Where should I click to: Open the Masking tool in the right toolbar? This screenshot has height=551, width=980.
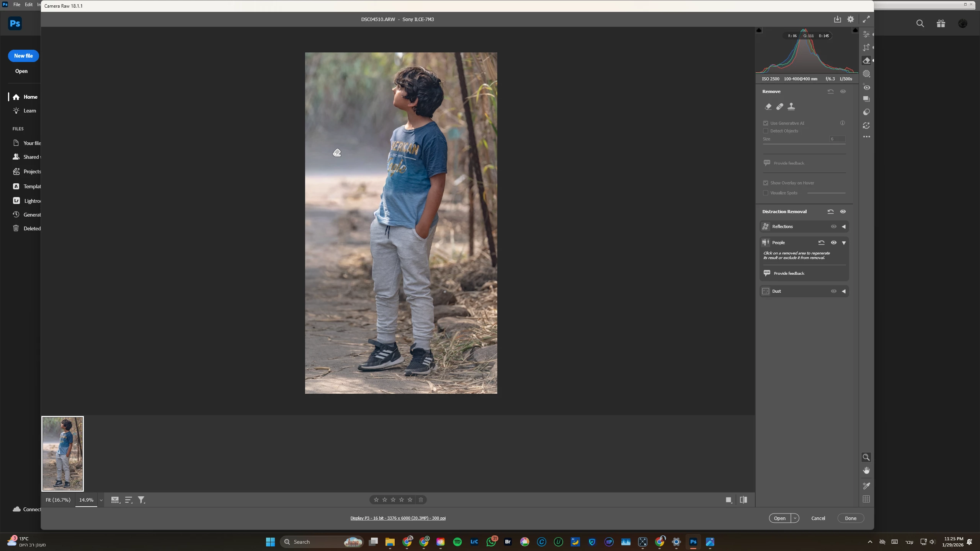(866, 74)
